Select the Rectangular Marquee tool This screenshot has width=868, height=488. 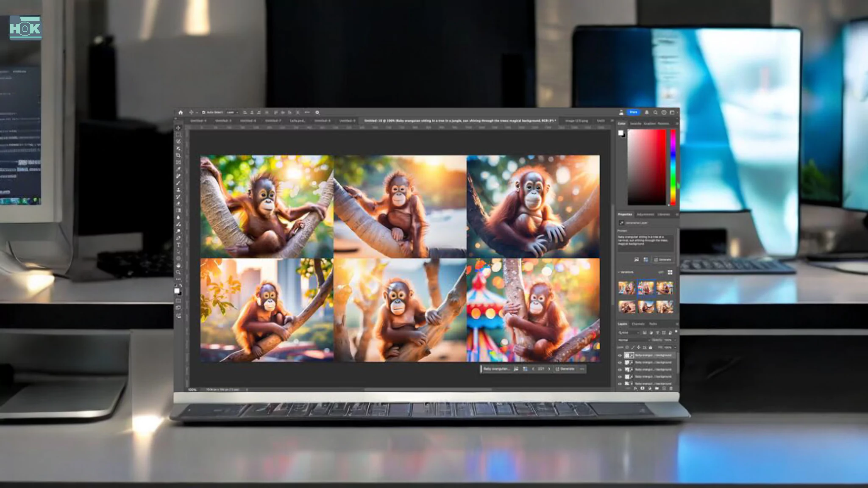click(x=178, y=135)
